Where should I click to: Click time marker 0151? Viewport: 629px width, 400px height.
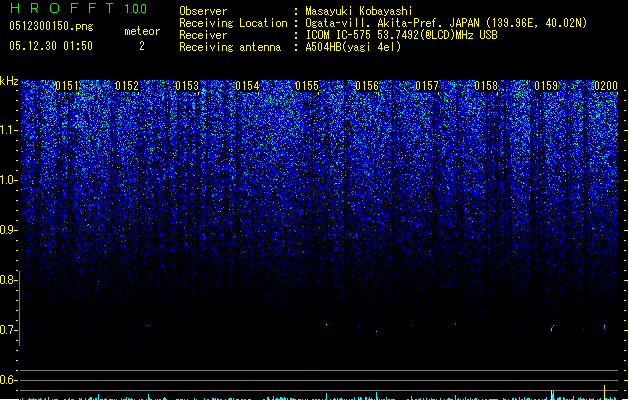coord(67,85)
